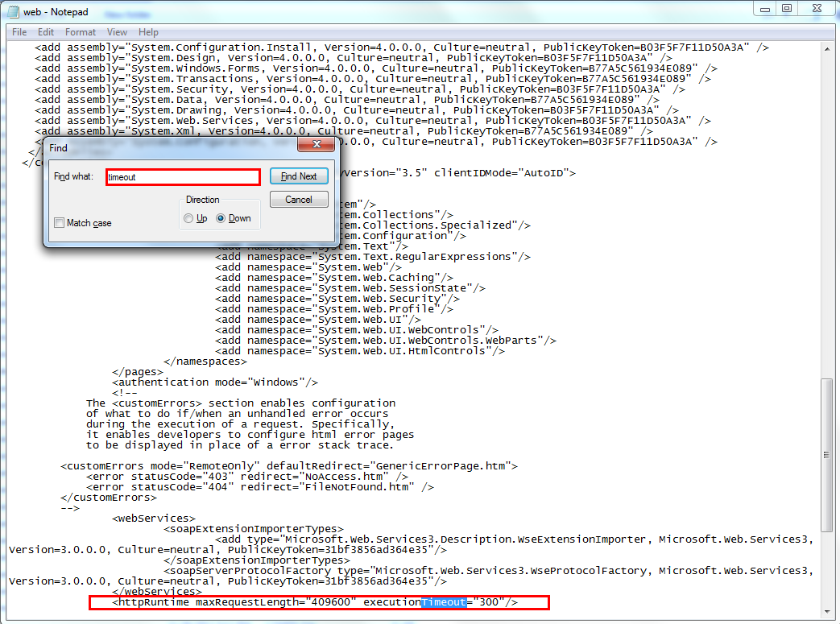Select the Up direction radio button

[188, 218]
